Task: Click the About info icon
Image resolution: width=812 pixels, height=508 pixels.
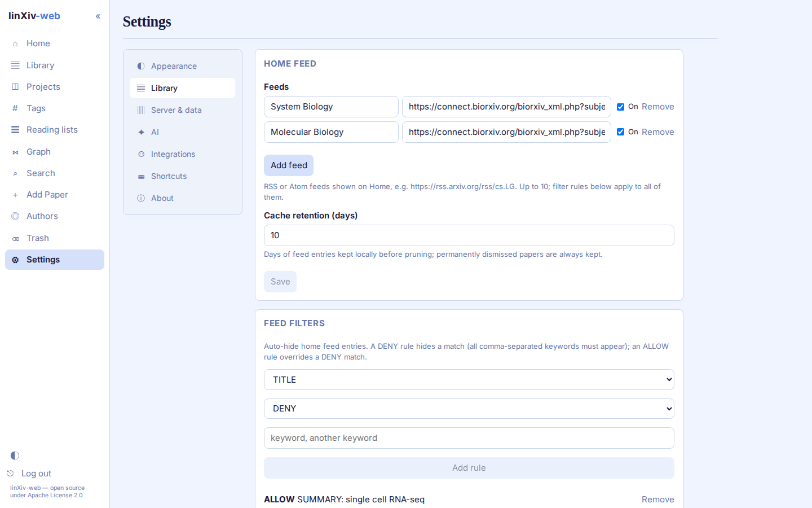Action: coord(141,198)
